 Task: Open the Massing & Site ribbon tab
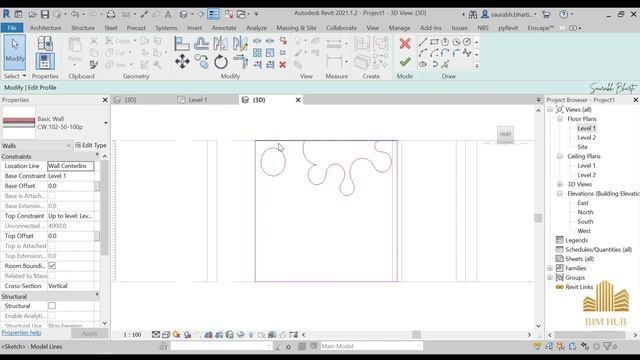point(296,28)
